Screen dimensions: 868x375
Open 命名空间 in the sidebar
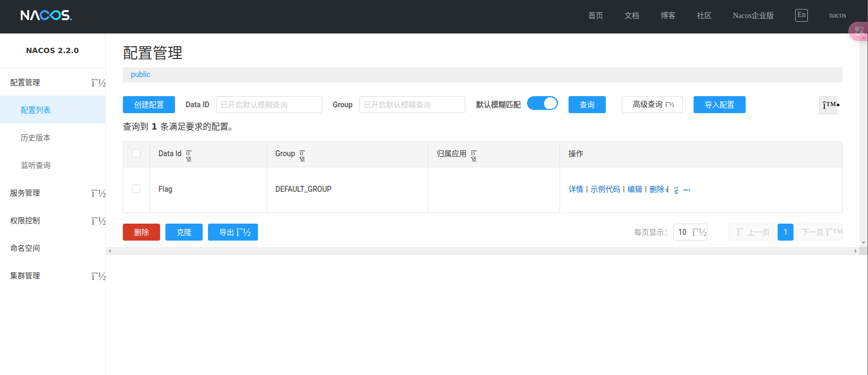point(25,248)
